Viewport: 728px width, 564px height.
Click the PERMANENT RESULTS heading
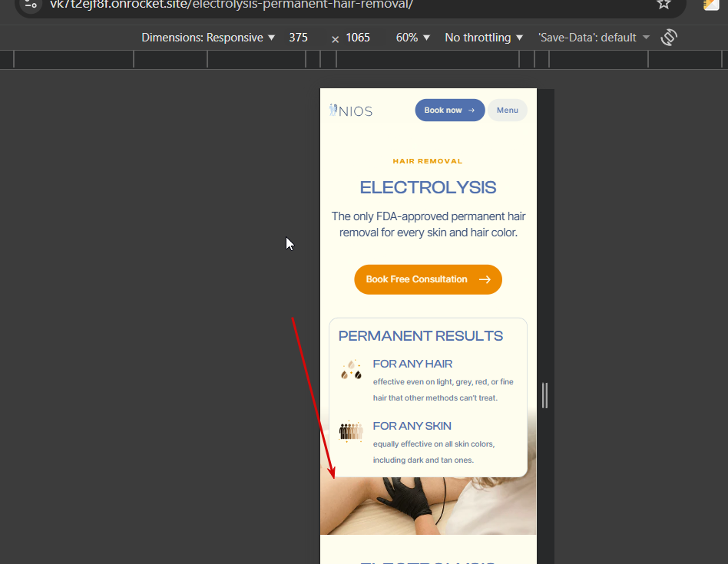click(421, 336)
